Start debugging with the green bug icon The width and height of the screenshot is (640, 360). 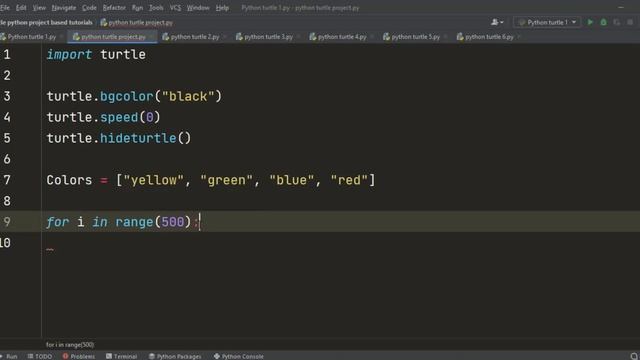point(603,22)
